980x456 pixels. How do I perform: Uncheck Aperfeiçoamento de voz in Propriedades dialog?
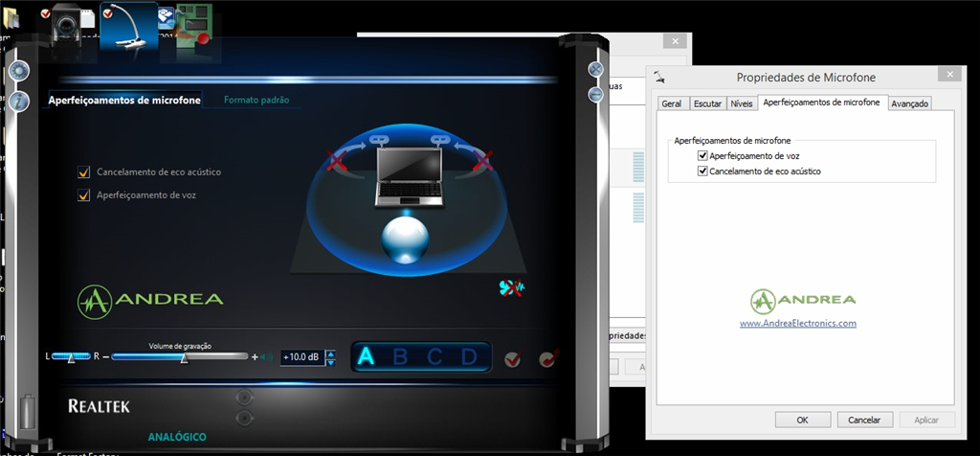coord(702,156)
